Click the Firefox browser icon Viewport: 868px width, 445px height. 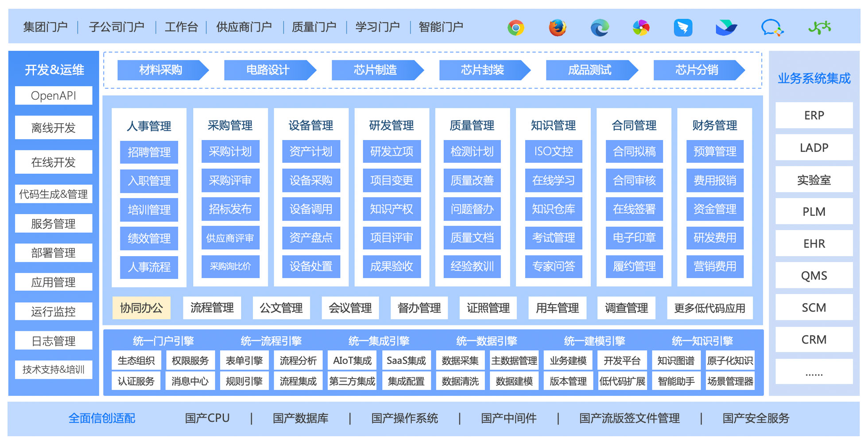click(x=557, y=27)
